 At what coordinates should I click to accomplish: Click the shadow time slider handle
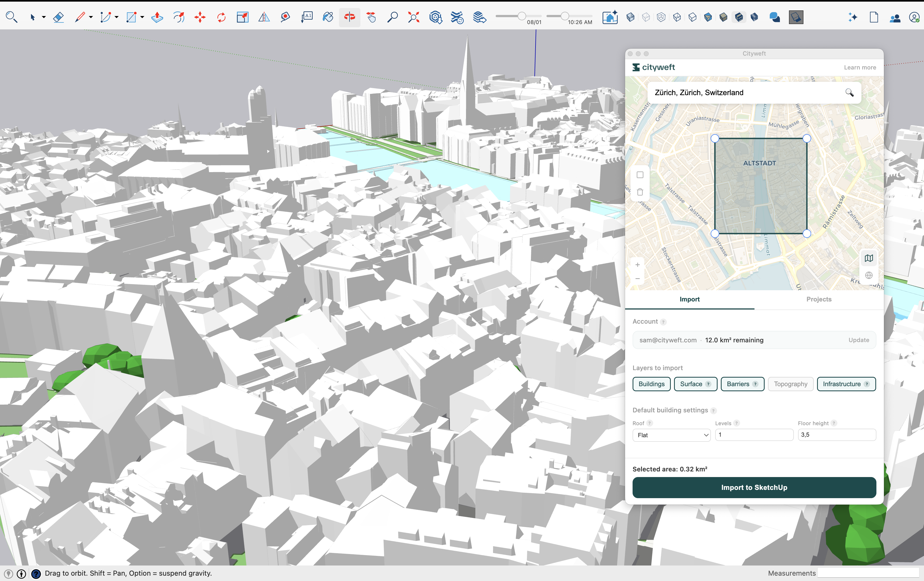point(564,16)
